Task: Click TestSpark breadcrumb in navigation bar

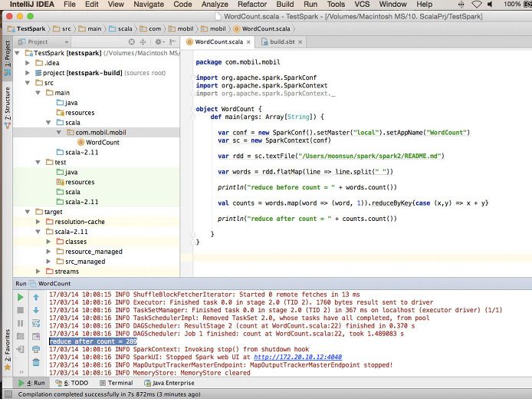Action: tap(27, 29)
